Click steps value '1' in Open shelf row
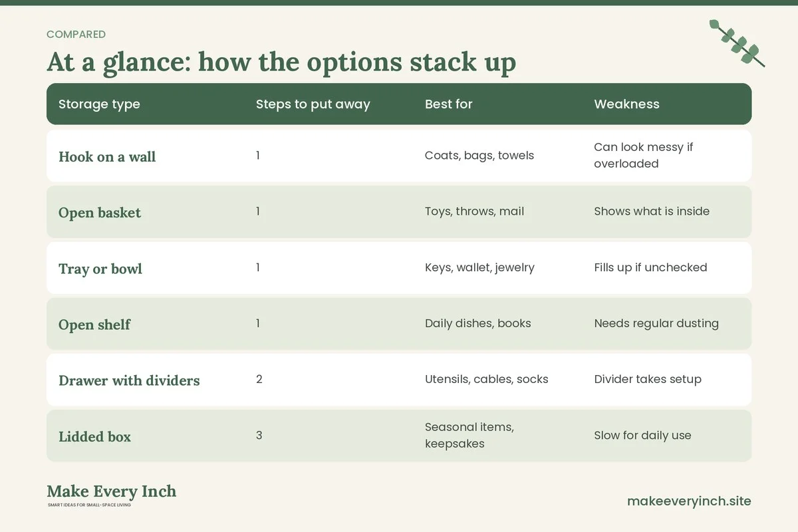798x532 pixels. (258, 323)
